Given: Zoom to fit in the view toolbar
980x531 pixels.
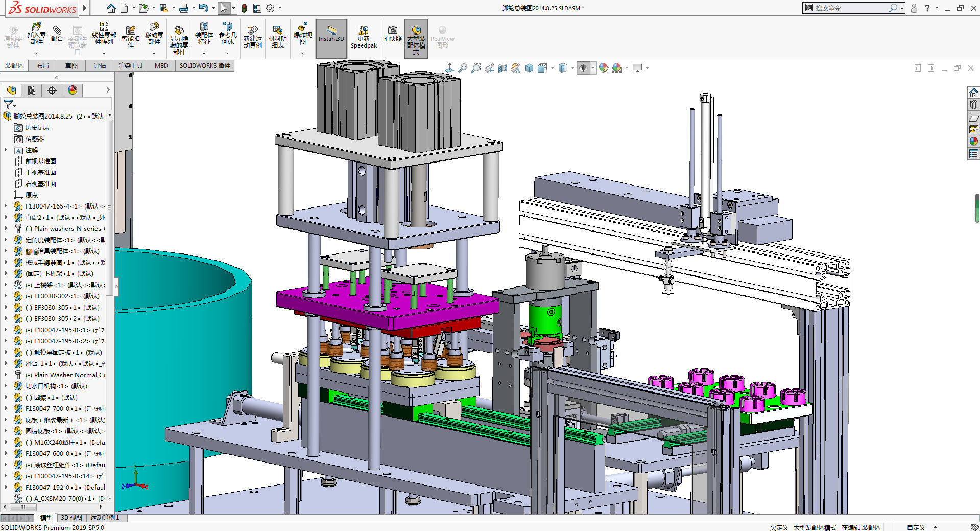Looking at the screenshot, I should [x=463, y=68].
